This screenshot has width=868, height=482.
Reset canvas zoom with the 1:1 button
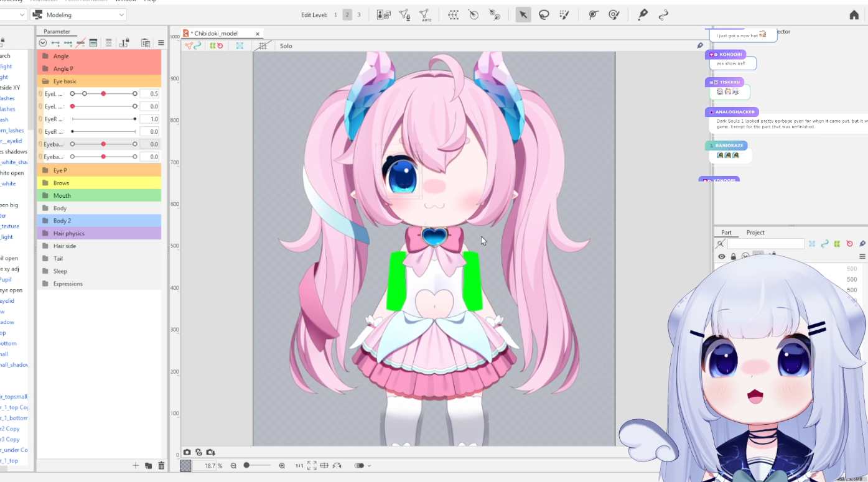pos(299,466)
